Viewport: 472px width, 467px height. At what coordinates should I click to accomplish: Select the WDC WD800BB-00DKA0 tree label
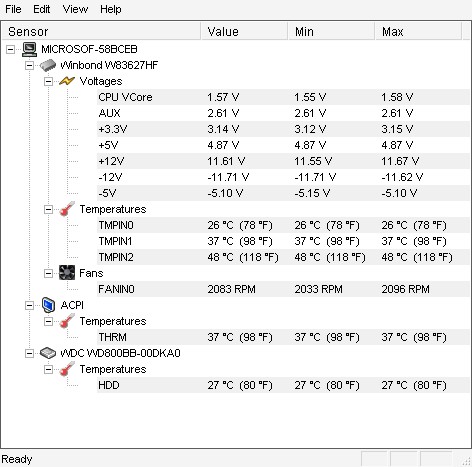point(120,353)
